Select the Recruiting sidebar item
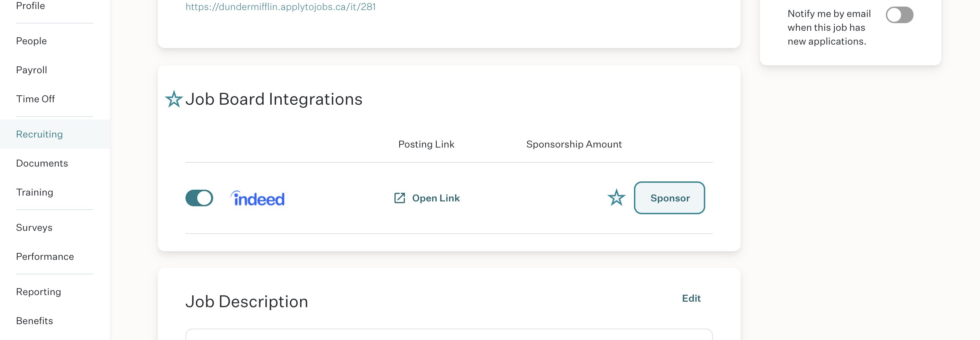980x340 pixels. (39, 134)
